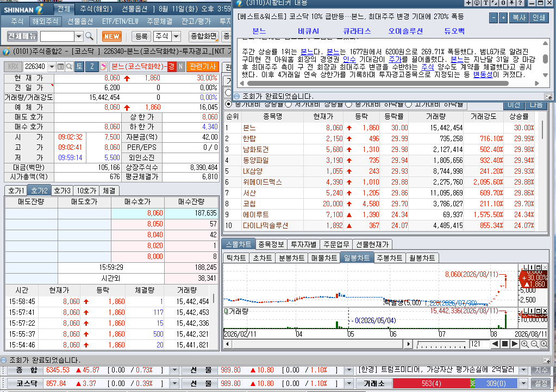The width and height of the screenshot is (556, 392).
Task: Click the chart stop square button
Action: tap(505, 344)
